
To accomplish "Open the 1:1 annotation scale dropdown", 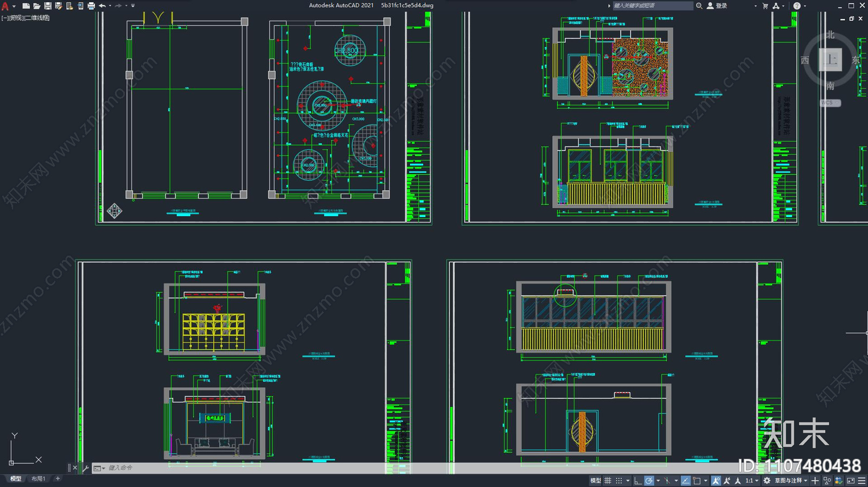I will click(752, 480).
